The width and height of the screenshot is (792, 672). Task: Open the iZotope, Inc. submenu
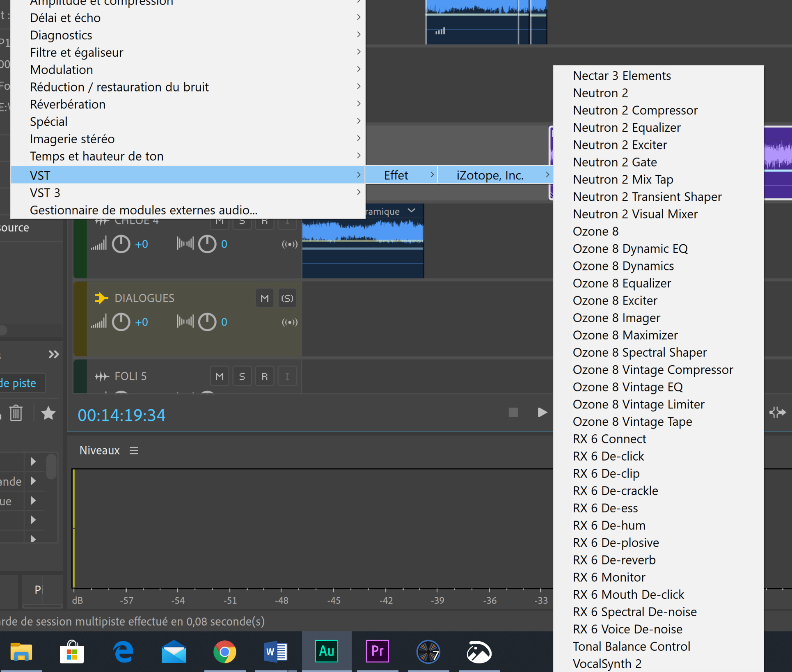pos(496,175)
